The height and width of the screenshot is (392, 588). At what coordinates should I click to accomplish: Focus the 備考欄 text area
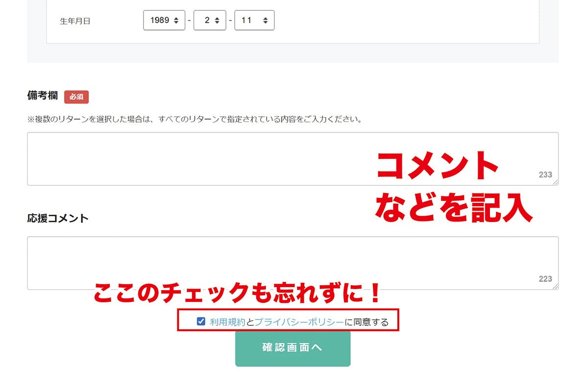coord(196,159)
